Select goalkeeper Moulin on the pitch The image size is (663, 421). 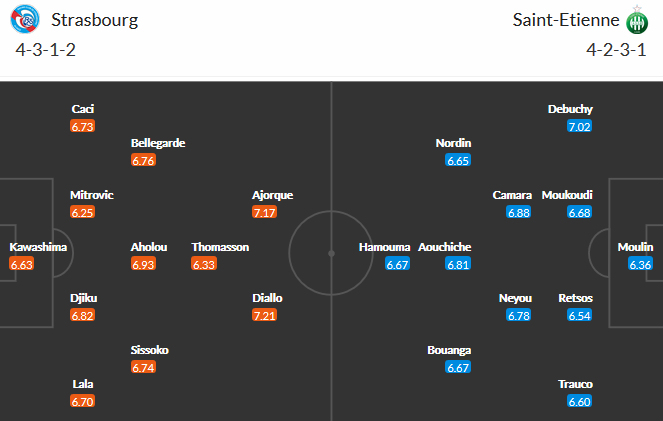coord(635,247)
